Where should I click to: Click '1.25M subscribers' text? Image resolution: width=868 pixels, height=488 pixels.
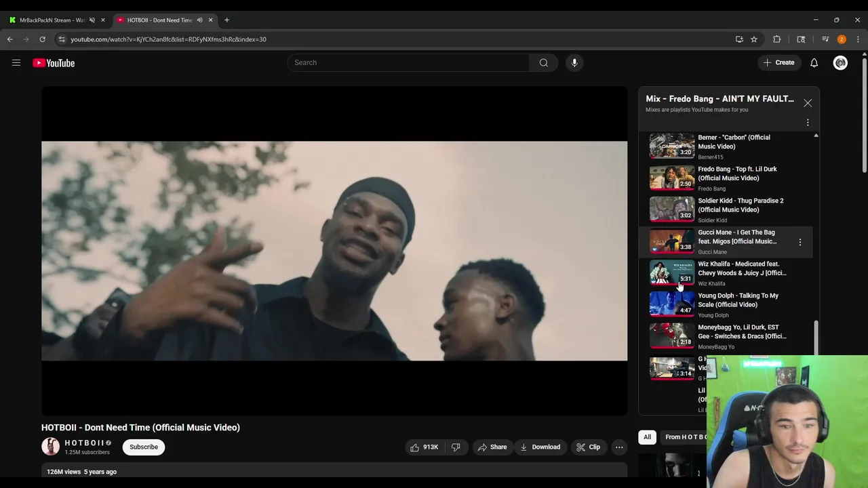pyautogui.click(x=87, y=453)
